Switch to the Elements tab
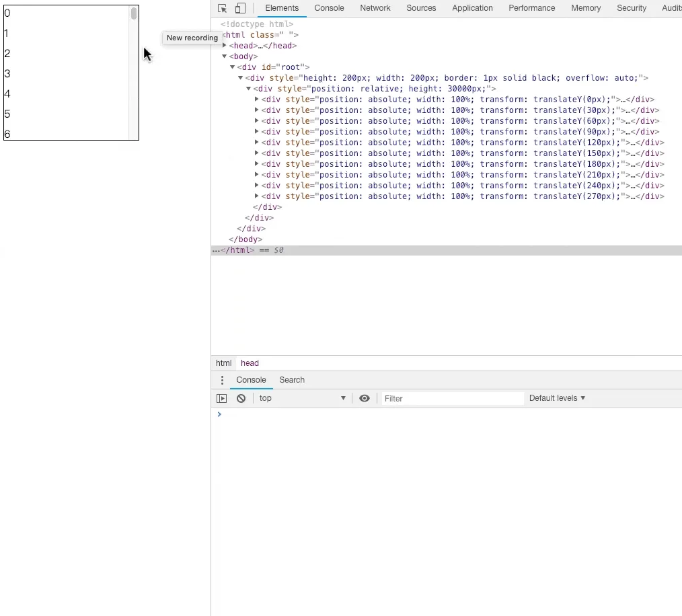Viewport: 682px width, 616px height. [282, 8]
